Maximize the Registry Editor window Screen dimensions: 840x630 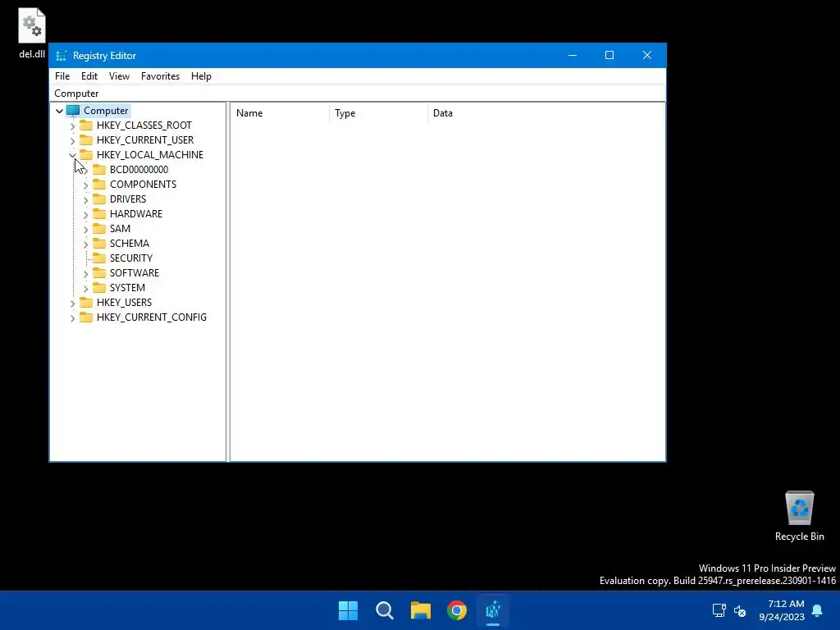pos(609,55)
